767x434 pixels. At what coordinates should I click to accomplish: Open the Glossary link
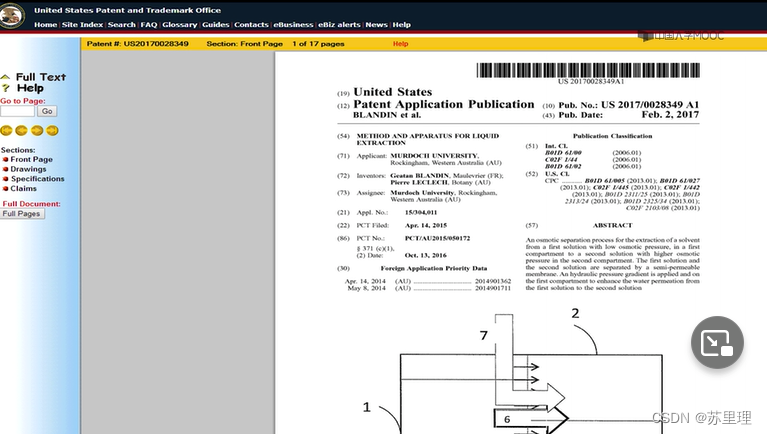[180, 24]
